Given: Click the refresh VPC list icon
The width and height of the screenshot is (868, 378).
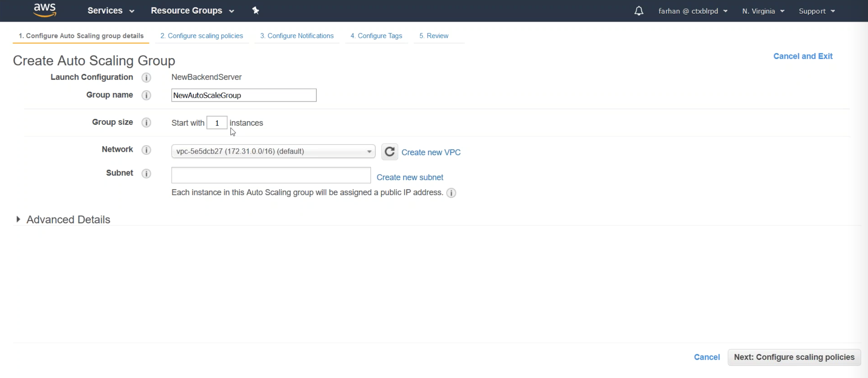Looking at the screenshot, I should [x=389, y=152].
